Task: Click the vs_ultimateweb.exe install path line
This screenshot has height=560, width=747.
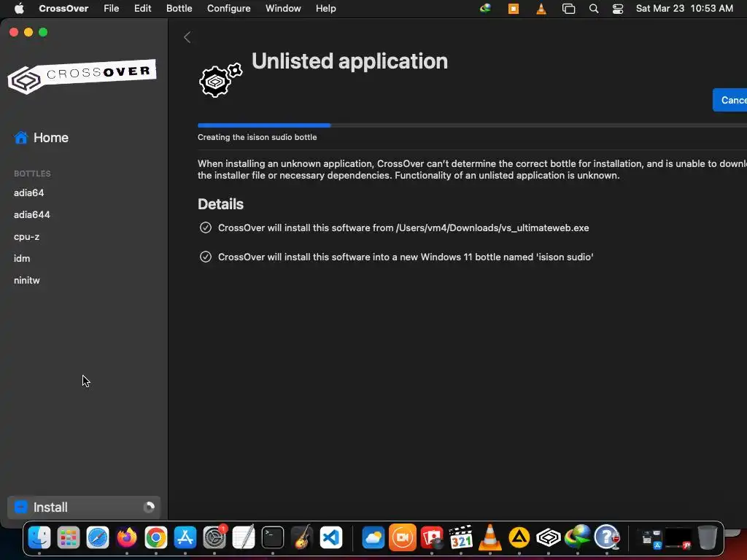Action: 403,227
